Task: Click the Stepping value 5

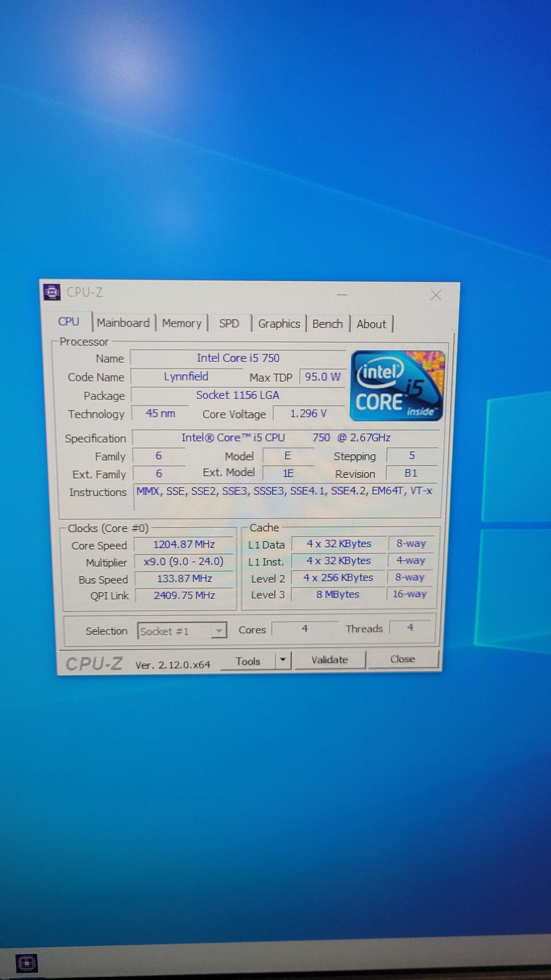Action: click(412, 455)
